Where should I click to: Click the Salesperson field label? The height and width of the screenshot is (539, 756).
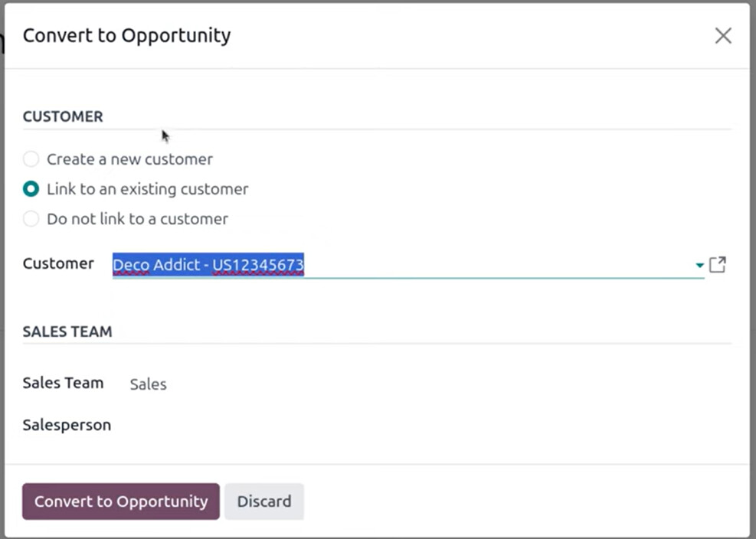[67, 425]
